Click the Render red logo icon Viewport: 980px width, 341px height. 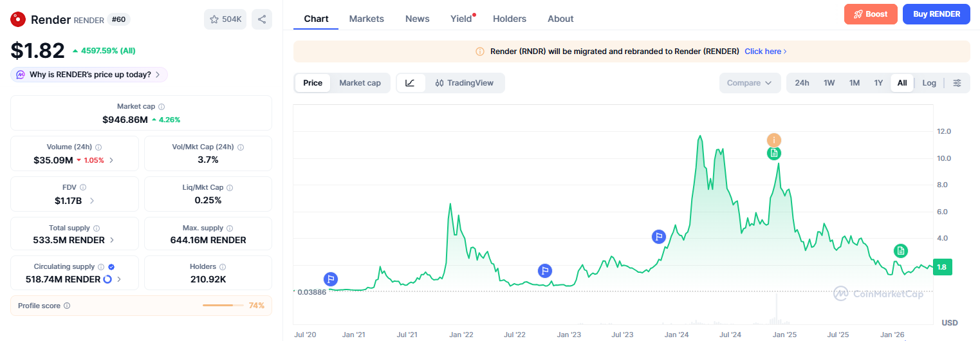tap(18, 19)
